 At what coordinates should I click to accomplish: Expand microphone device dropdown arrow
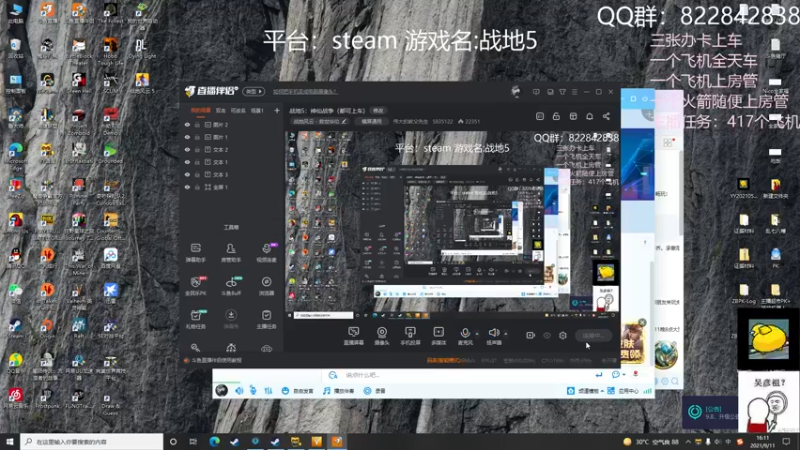coord(477,334)
